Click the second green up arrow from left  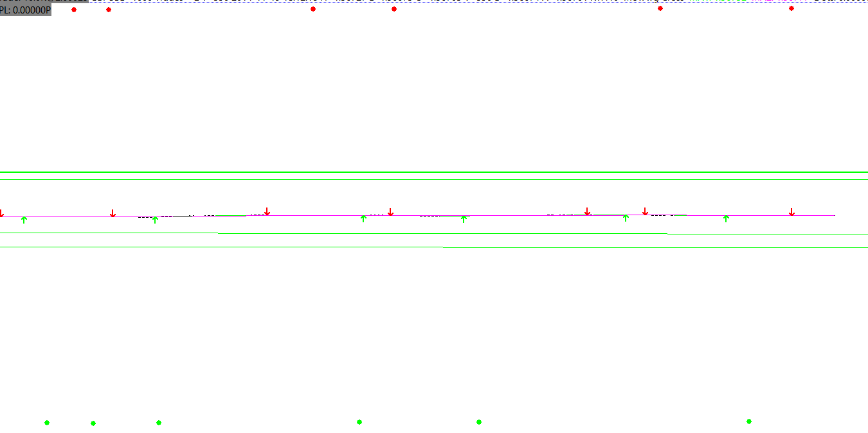coord(155,220)
